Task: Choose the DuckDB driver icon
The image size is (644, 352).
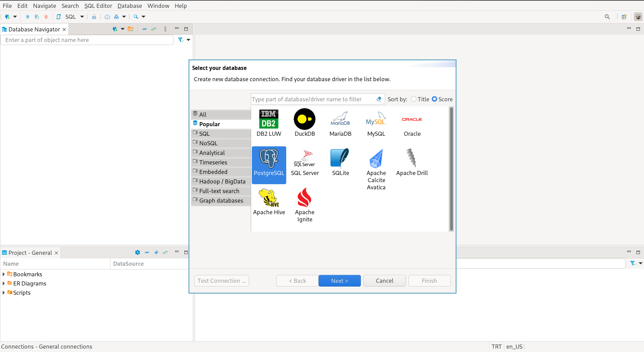Action: (x=305, y=123)
